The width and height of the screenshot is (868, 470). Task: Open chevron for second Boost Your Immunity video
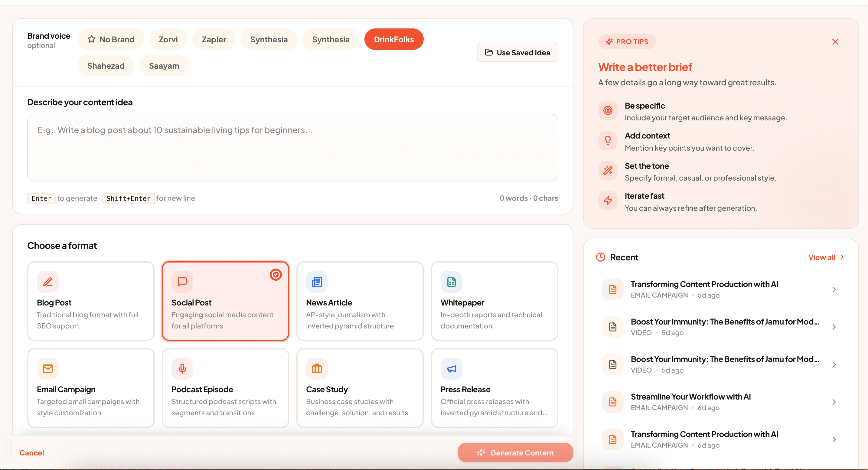(x=834, y=364)
